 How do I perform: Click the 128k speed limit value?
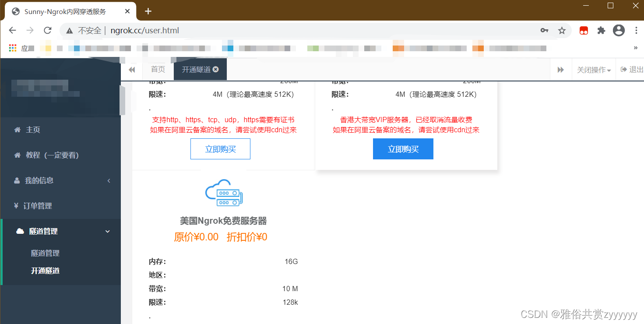(x=291, y=302)
